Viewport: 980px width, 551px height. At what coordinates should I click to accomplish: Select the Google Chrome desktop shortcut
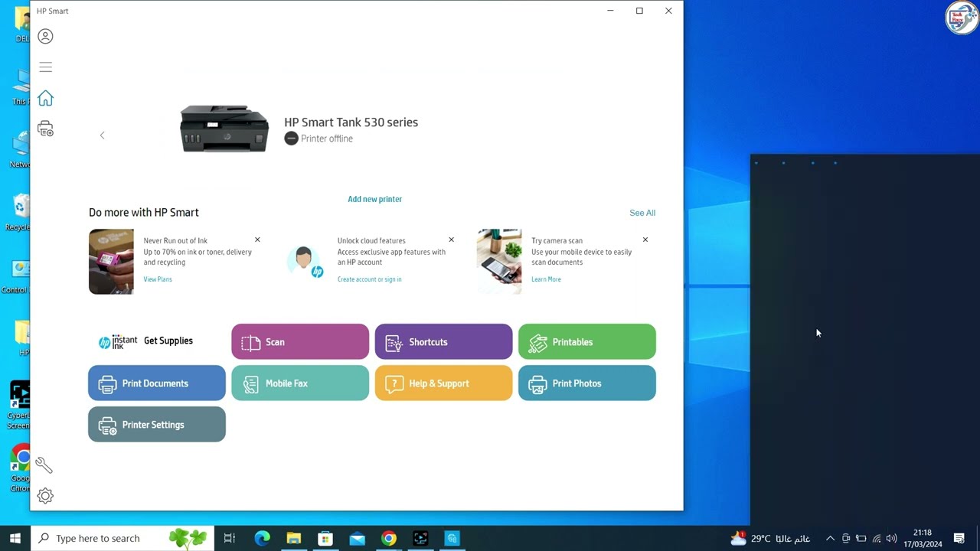pos(20,468)
